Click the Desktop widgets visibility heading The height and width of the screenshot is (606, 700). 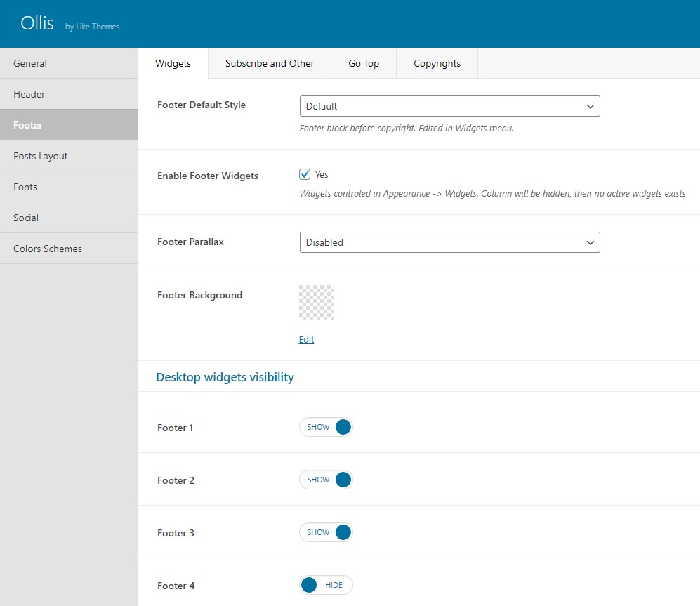tap(225, 377)
